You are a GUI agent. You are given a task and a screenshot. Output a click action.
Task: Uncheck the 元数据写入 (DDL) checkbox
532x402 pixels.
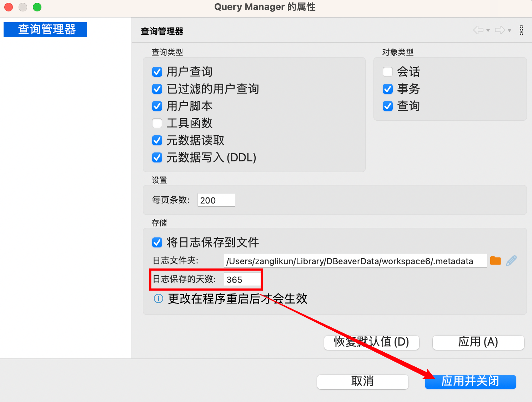coord(157,157)
